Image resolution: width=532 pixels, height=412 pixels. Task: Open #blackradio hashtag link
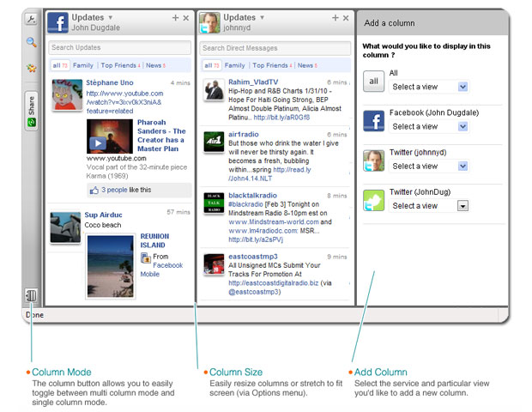[x=245, y=204]
